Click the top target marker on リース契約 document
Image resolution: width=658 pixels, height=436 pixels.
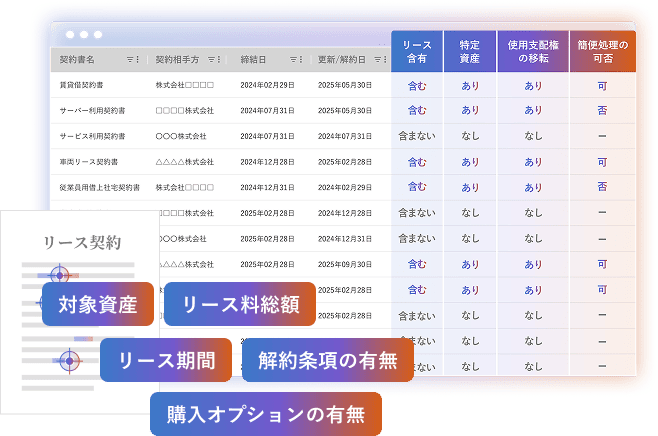[x=59, y=274]
